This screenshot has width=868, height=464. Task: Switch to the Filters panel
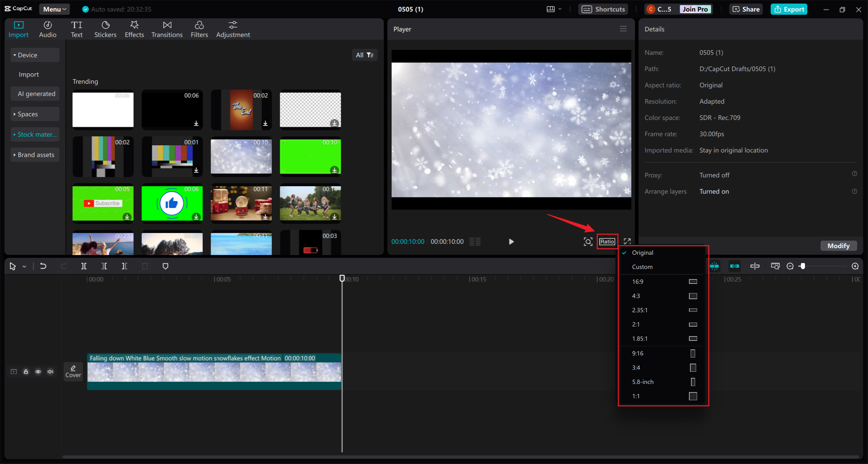tap(199, 28)
